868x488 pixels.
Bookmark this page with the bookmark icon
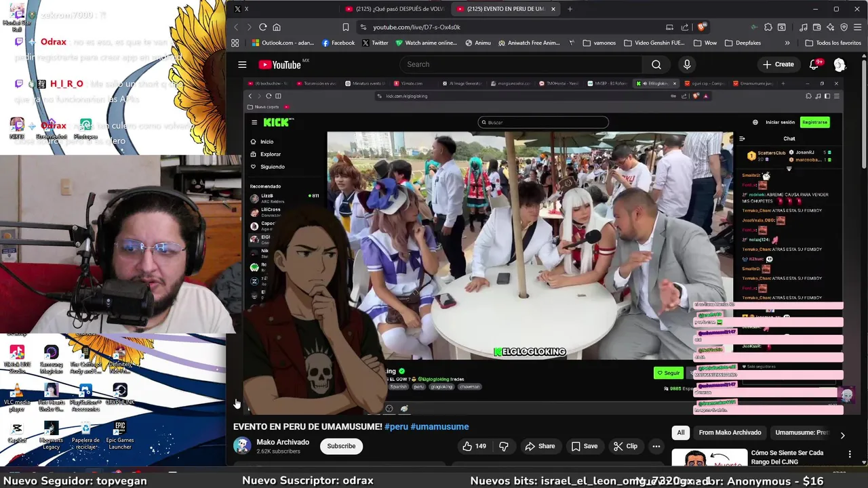click(346, 27)
